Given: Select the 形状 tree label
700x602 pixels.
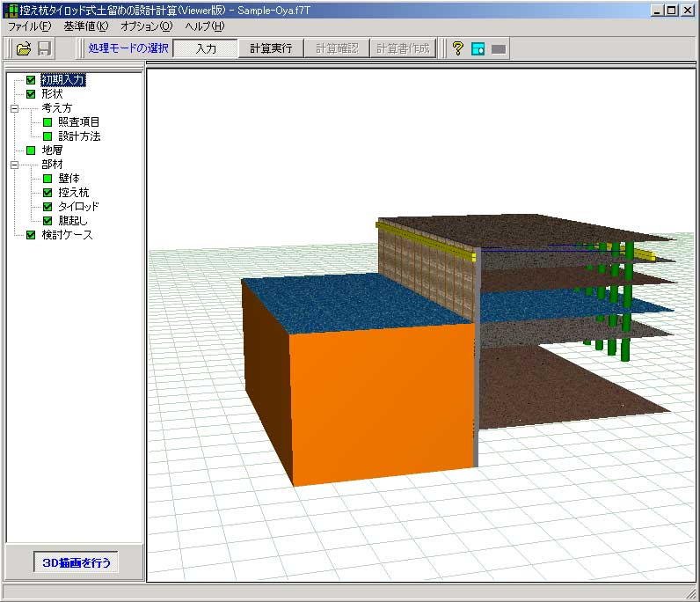Looking at the screenshot, I should click(52, 94).
